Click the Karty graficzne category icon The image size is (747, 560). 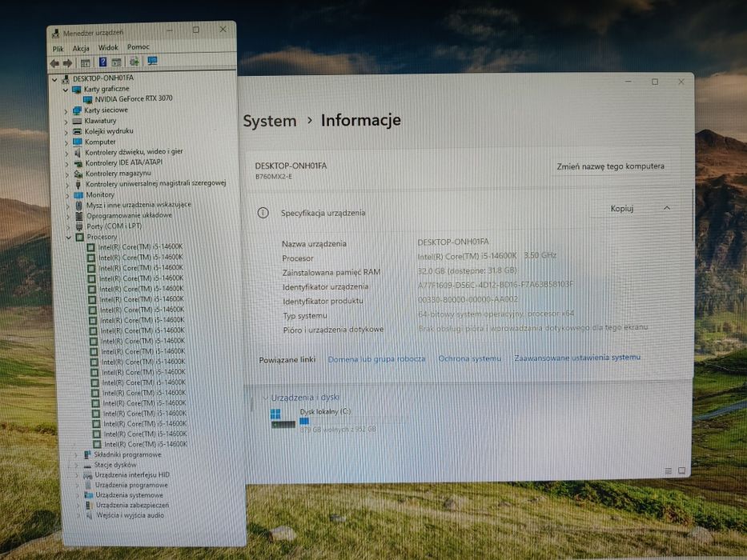[76, 90]
